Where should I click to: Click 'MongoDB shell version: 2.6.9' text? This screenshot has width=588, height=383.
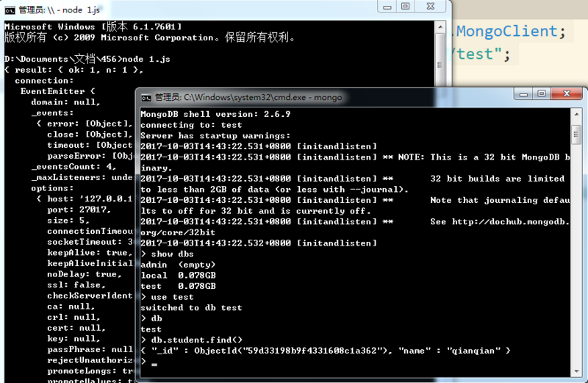[x=215, y=114]
